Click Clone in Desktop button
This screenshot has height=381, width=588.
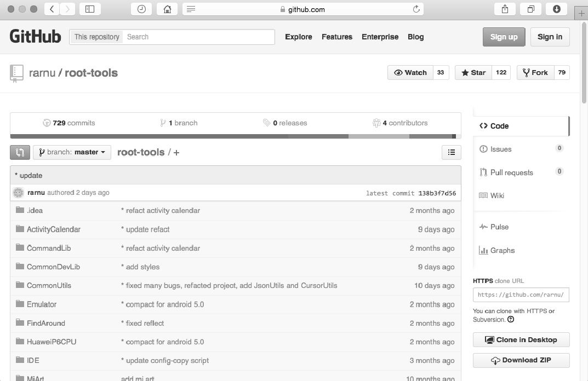click(521, 340)
